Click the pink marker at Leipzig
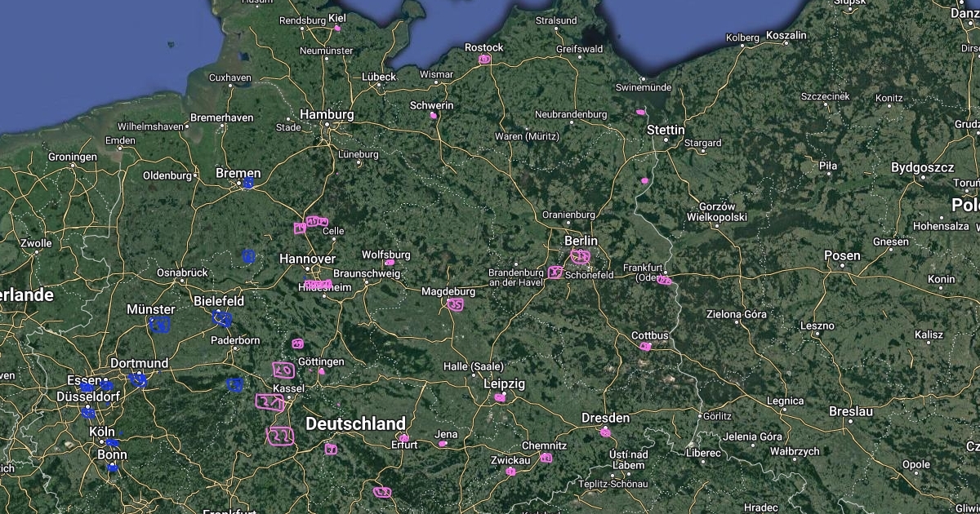 [x=500, y=397]
